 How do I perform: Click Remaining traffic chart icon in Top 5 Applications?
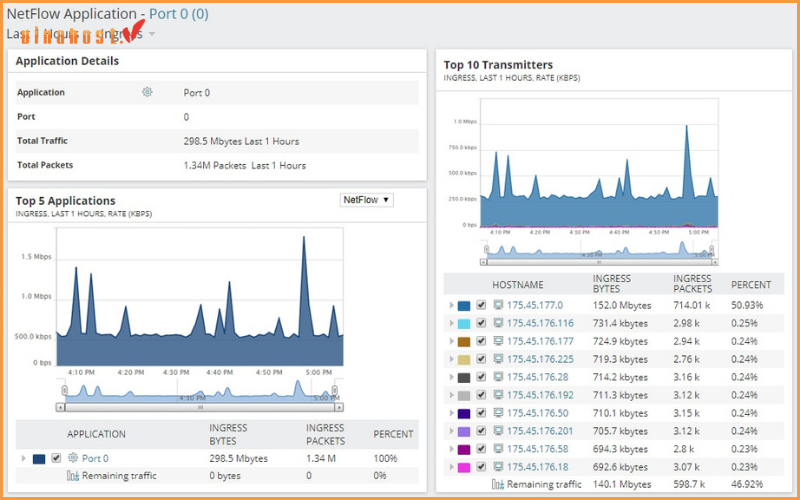pos(73,476)
